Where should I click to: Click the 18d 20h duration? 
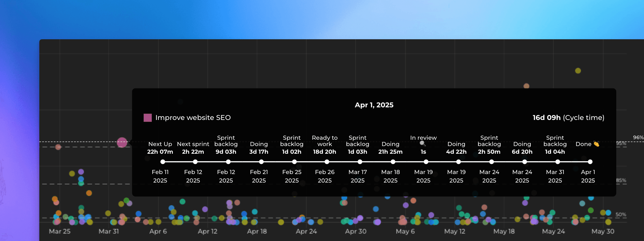pos(325,152)
